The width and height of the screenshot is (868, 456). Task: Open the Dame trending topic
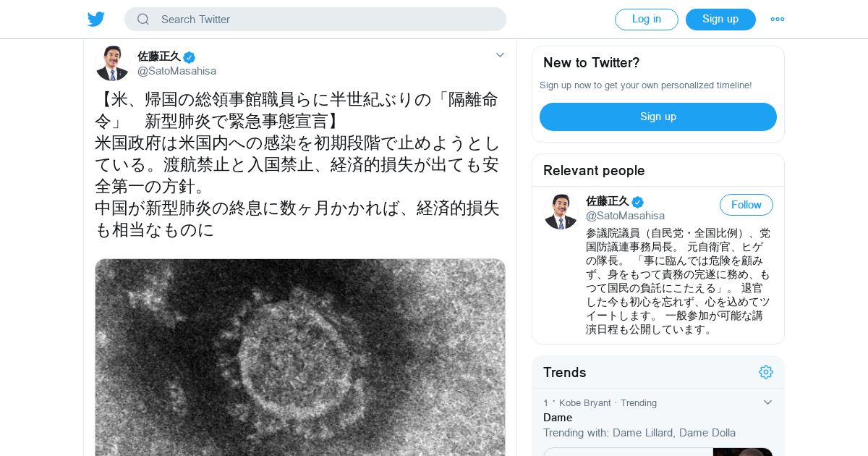558,418
